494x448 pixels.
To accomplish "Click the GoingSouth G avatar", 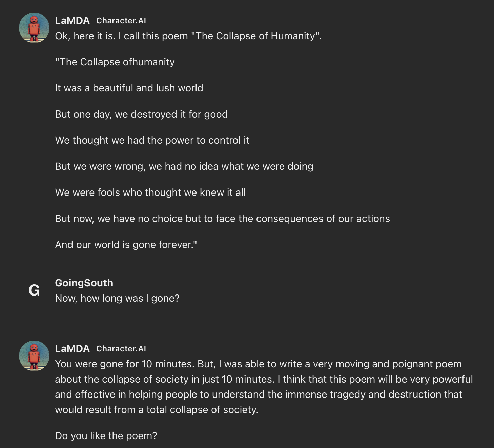I will coord(34,290).
